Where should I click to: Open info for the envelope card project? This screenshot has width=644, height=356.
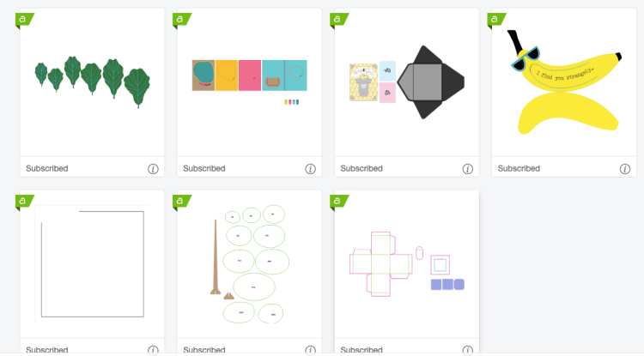click(467, 169)
